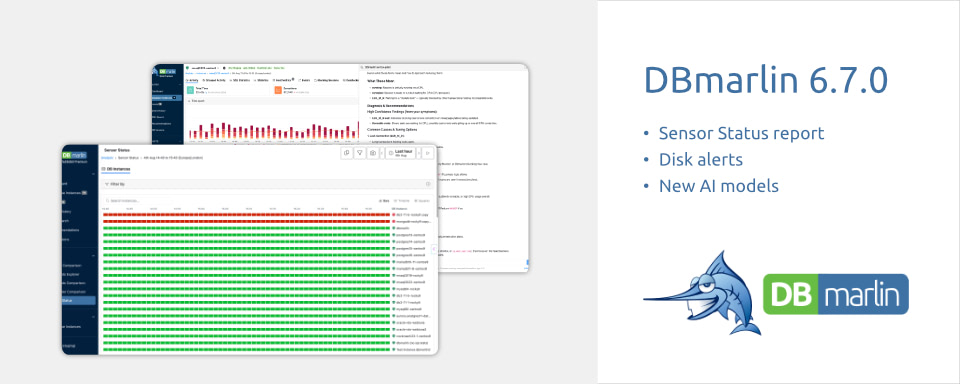Click the copy icon in Sensor Status toolbar

click(347, 153)
